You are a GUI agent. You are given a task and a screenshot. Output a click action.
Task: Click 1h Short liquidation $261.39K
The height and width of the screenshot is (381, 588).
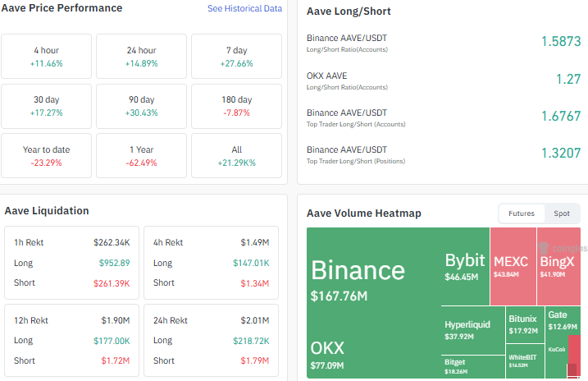[112, 283]
